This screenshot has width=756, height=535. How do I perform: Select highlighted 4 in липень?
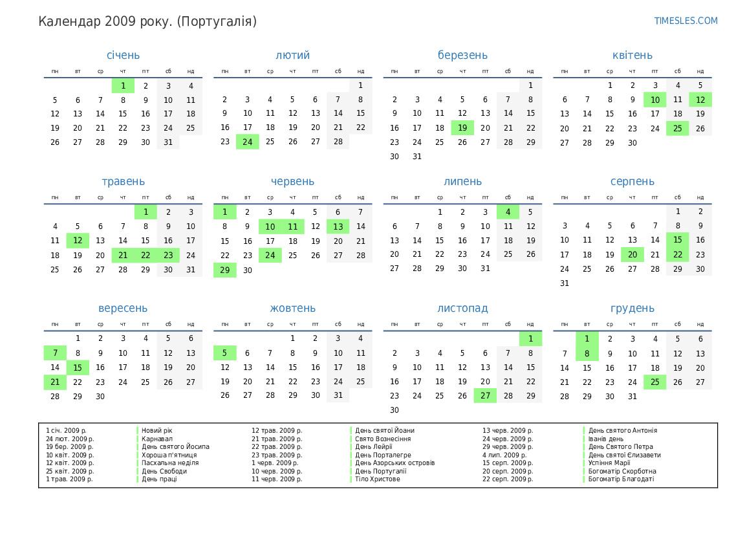[x=508, y=212]
